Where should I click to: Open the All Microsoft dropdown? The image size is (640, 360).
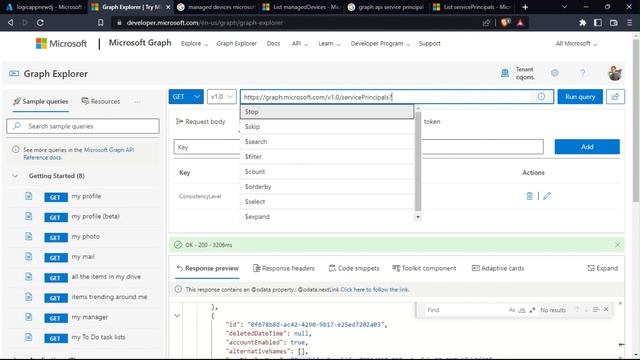576,44
